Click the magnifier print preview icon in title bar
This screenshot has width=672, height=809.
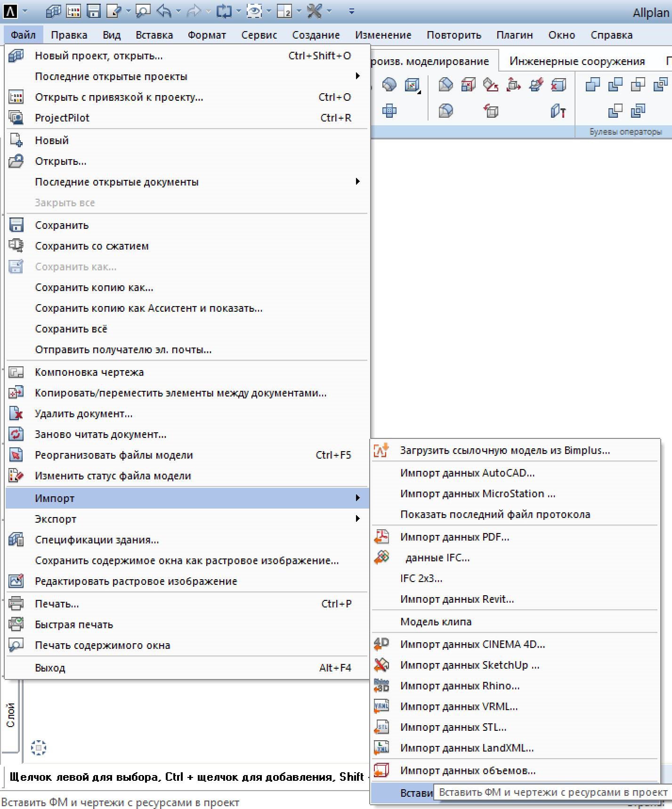tap(143, 11)
